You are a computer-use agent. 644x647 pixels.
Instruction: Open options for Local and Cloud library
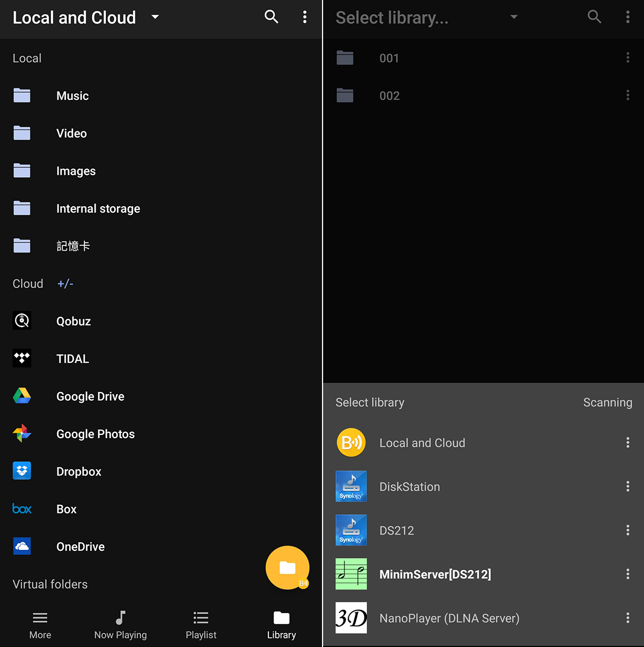628,443
